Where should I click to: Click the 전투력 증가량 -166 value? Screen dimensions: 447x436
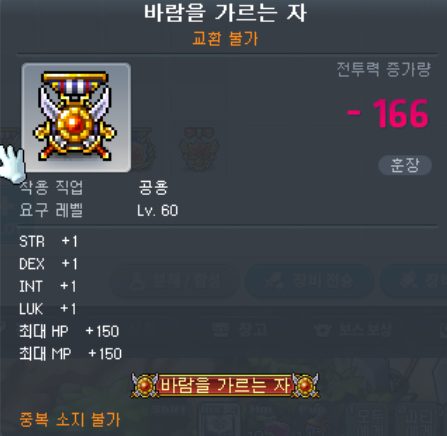388,114
